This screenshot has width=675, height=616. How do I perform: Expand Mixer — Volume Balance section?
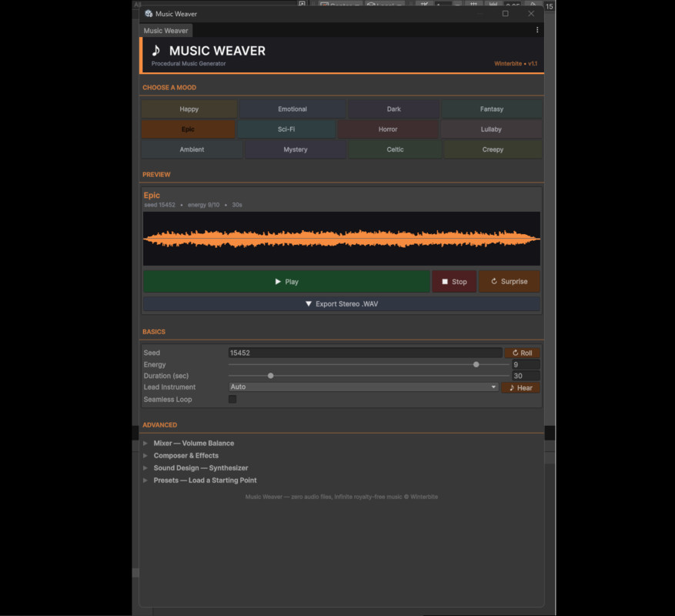pos(194,444)
